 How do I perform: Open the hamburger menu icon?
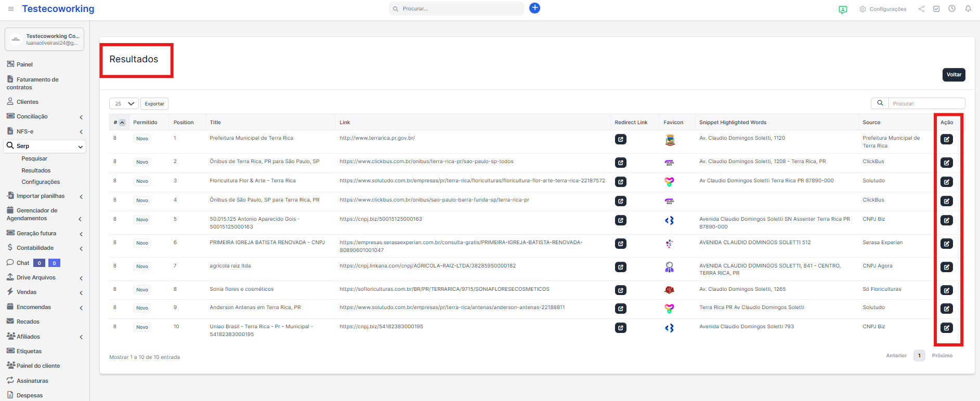click(x=11, y=9)
